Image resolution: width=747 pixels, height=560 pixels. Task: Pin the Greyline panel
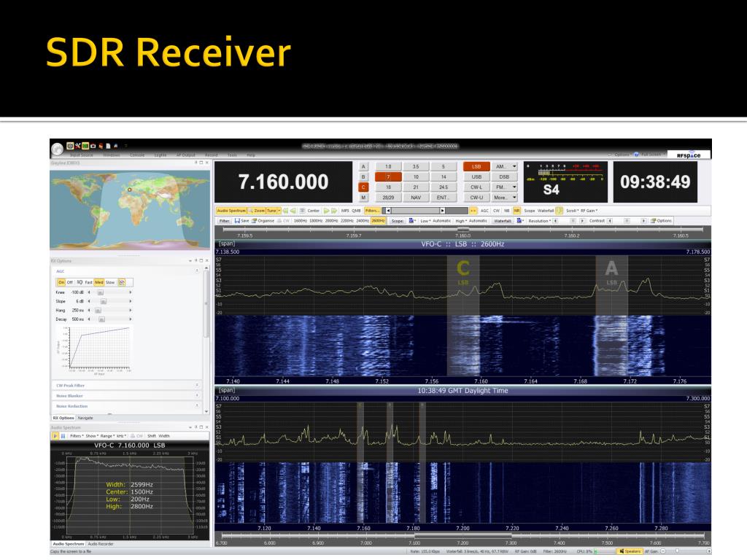pos(196,163)
